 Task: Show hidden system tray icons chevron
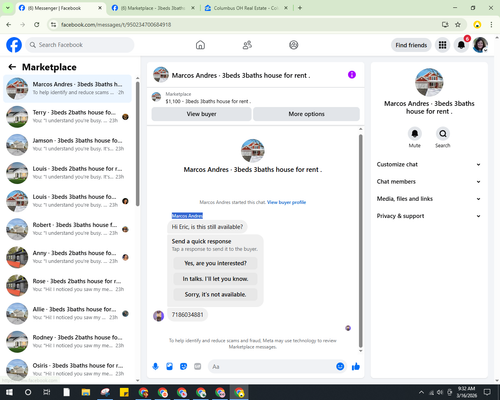421,392
